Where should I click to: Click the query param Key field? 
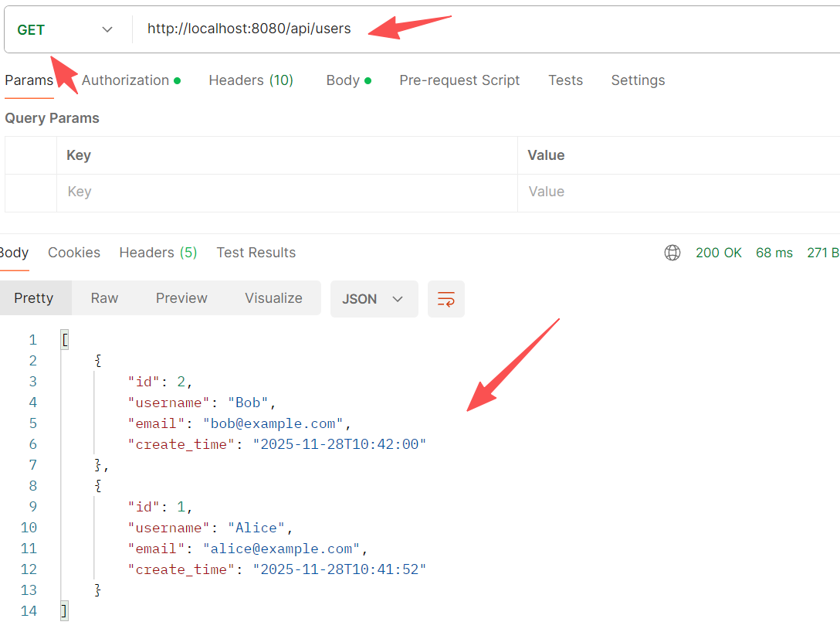click(286, 192)
